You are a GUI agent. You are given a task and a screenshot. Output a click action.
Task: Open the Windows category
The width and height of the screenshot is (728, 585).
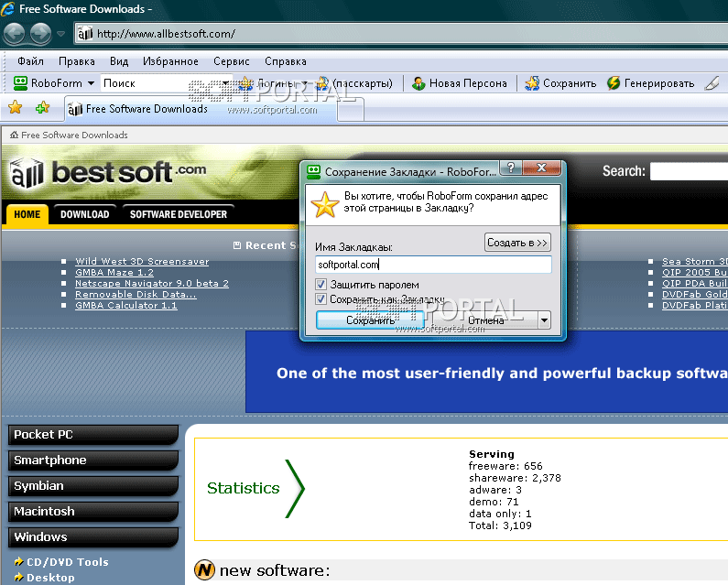[93, 536]
